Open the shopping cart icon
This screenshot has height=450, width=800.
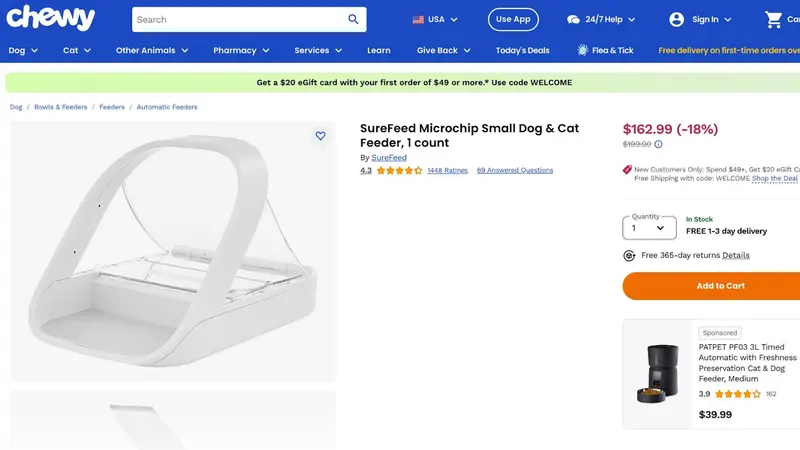pos(773,19)
